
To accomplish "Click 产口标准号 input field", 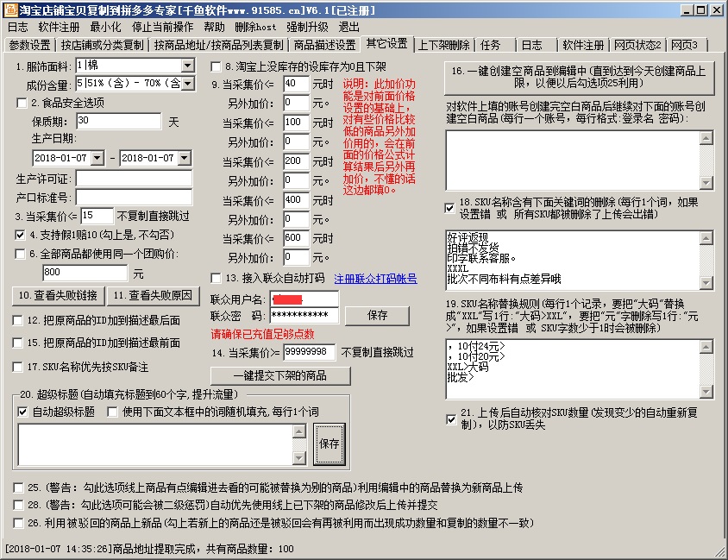I will [135, 198].
